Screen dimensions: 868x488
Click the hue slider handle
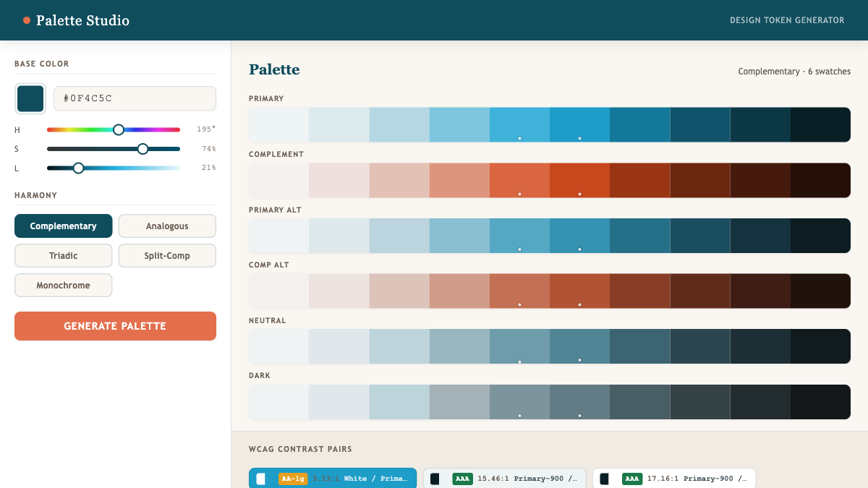pyautogui.click(x=119, y=129)
